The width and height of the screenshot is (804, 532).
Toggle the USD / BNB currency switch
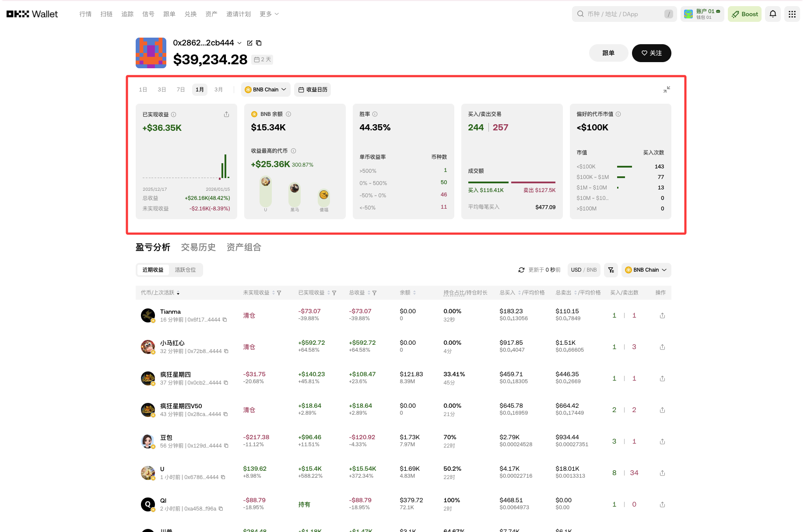point(584,270)
